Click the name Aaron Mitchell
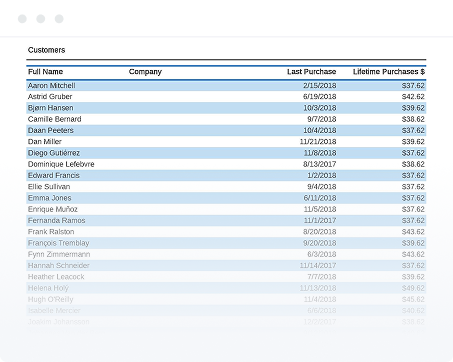 (52, 86)
